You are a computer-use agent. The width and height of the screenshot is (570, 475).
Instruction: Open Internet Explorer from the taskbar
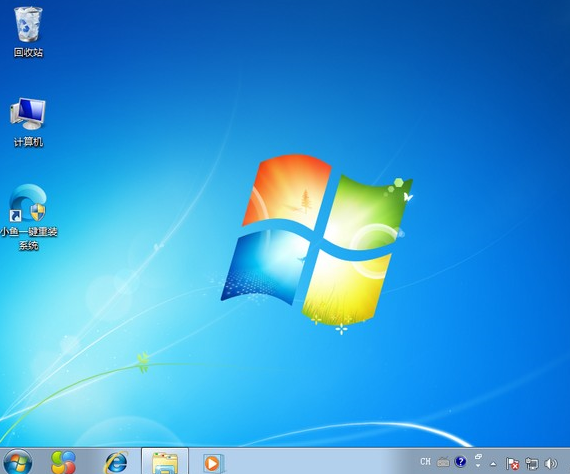[x=116, y=463]
